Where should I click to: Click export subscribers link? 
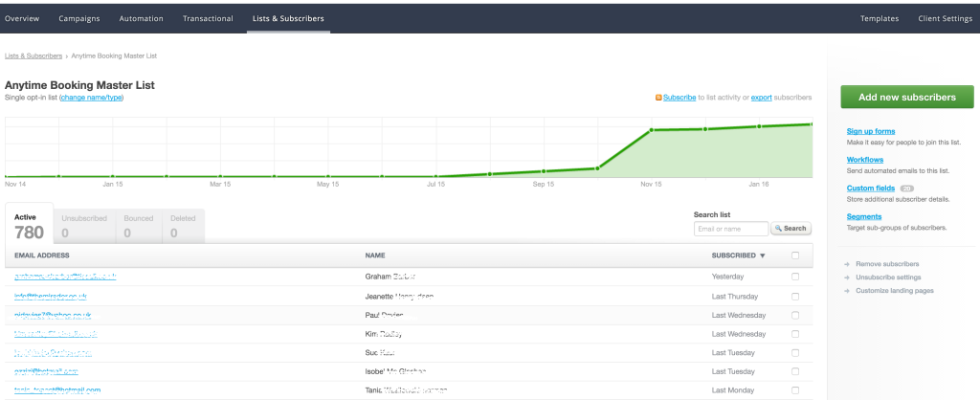pos(761,98)
